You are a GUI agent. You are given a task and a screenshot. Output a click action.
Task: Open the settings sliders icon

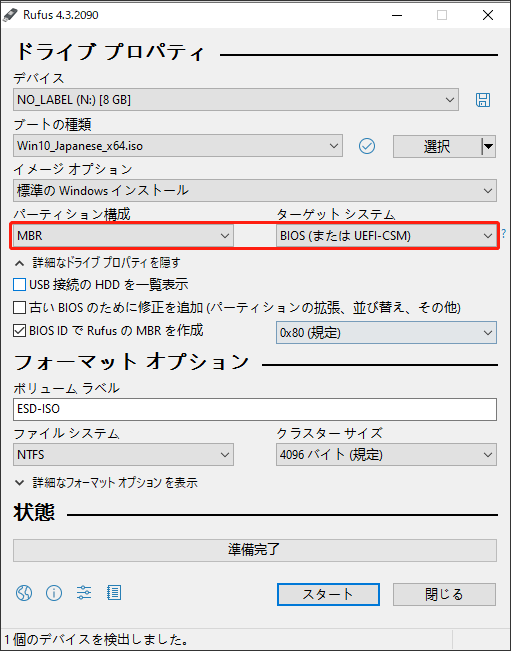point(84,593)
